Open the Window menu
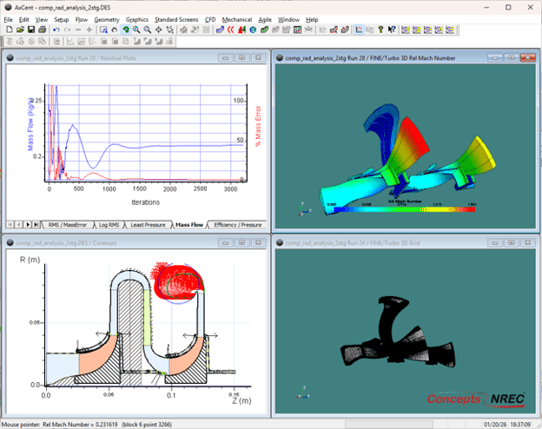 click(289, 20)
